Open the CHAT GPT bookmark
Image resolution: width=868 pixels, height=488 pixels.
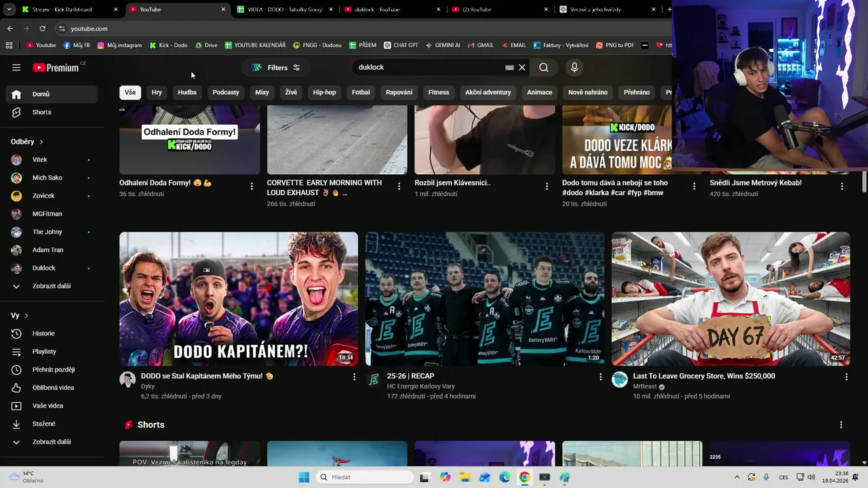pos(401,45)
